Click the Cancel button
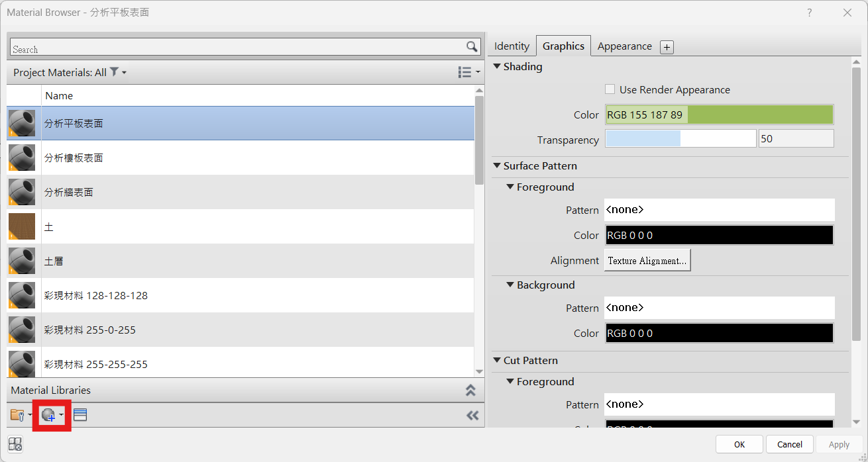 coord(789,444)
